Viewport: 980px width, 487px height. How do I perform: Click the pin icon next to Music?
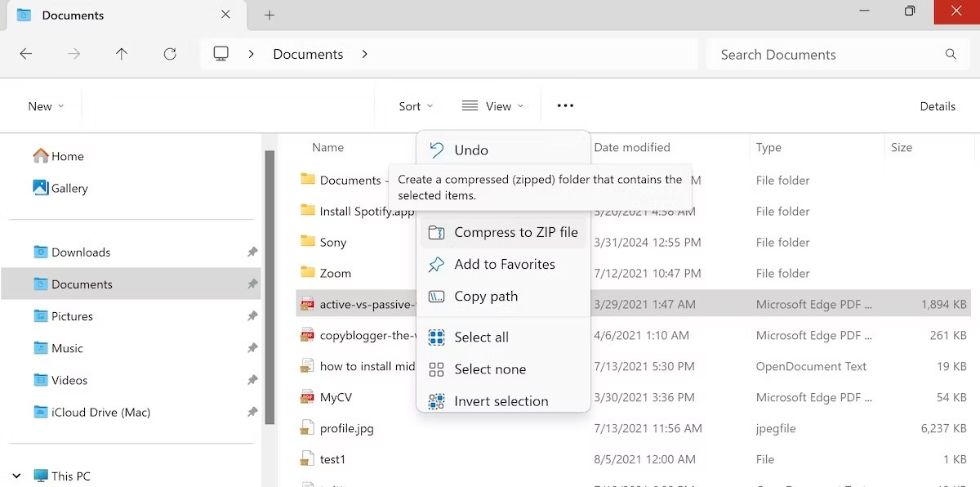coord(252,348)
